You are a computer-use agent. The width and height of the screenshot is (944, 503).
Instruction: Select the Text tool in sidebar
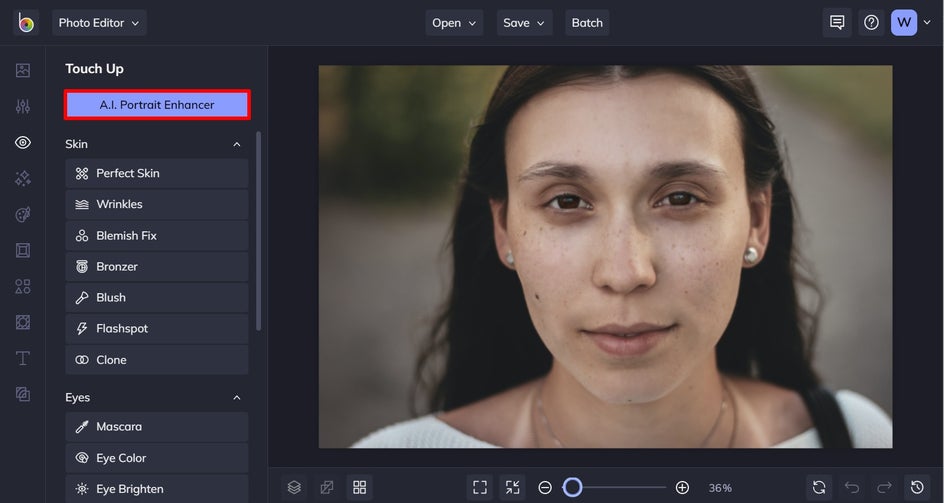[23, 358]
